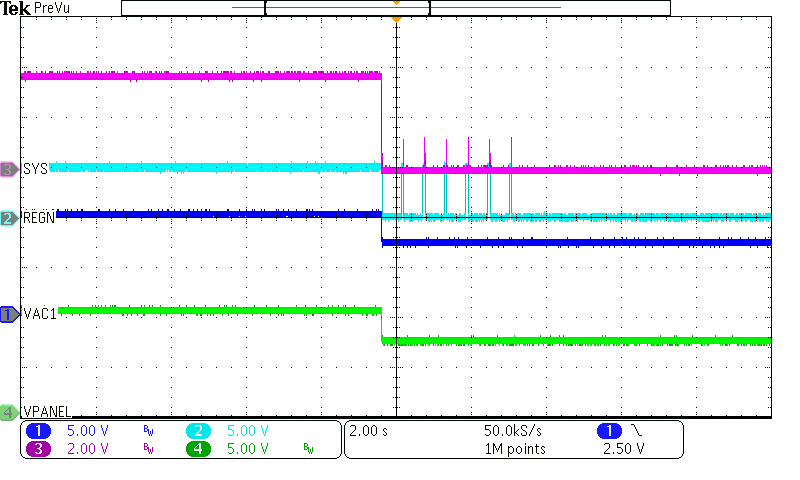This screenshot has height=480, width=800.
Task: Select the magenta channel 3 readout badge
Action: click(x=39, y=448)
